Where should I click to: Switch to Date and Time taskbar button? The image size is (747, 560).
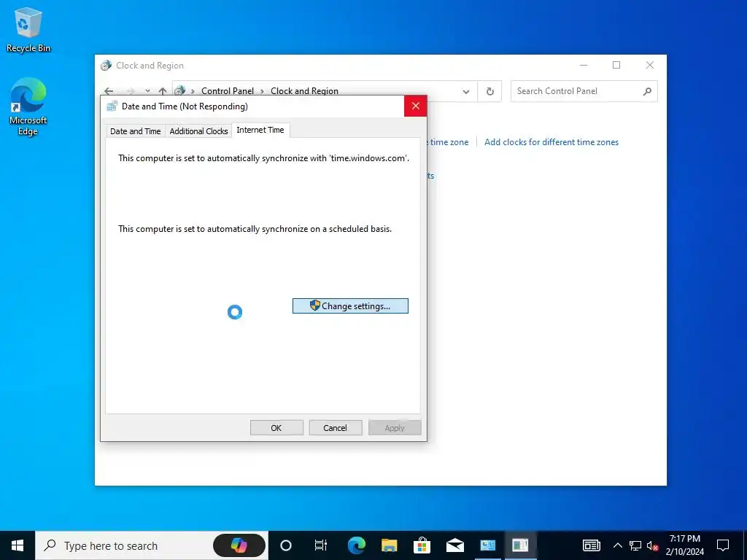[x=520, y=545]
